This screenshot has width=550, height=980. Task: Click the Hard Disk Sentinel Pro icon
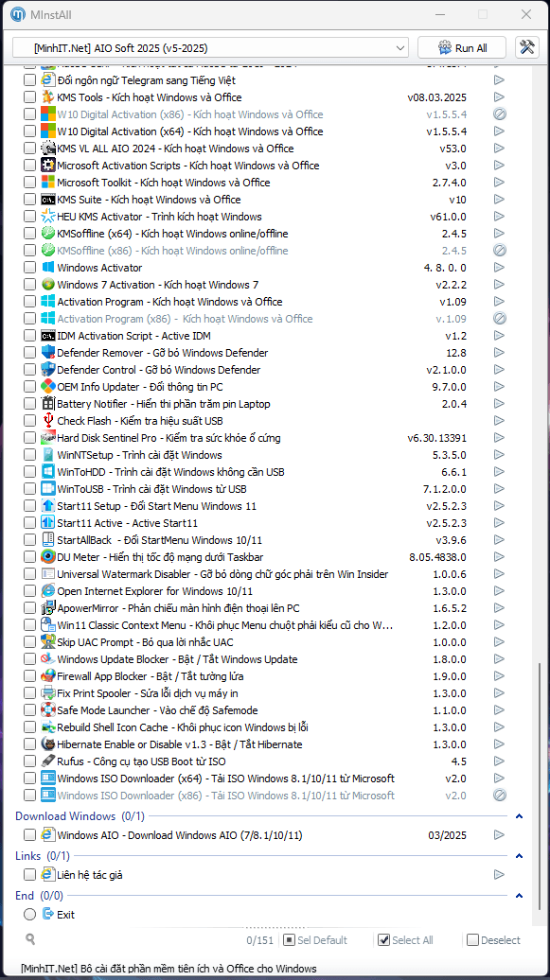48,437
